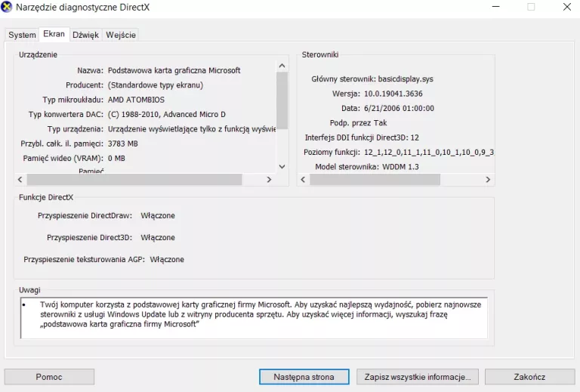Click the 'Przyspieszenie teksturowania AGP:' label
This screenshot has width=580, height=392.
pyautogui.click(x=85, y=259)
